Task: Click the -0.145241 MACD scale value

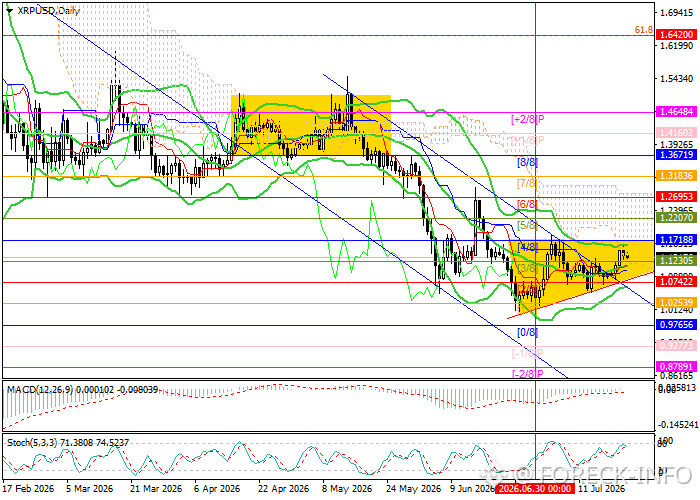Action: point(678,424)
